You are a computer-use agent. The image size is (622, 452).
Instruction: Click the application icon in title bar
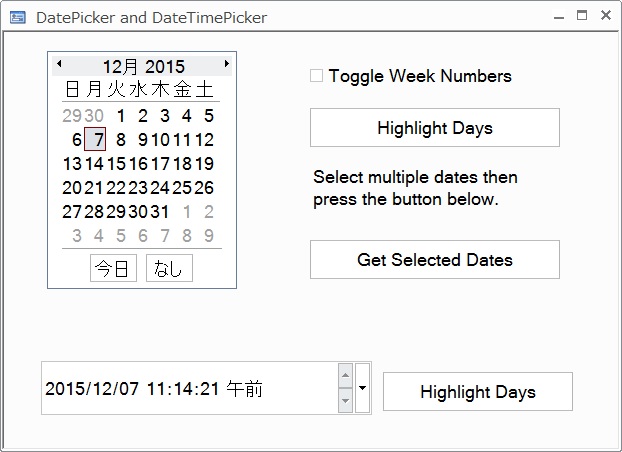[x=17, y=17]
